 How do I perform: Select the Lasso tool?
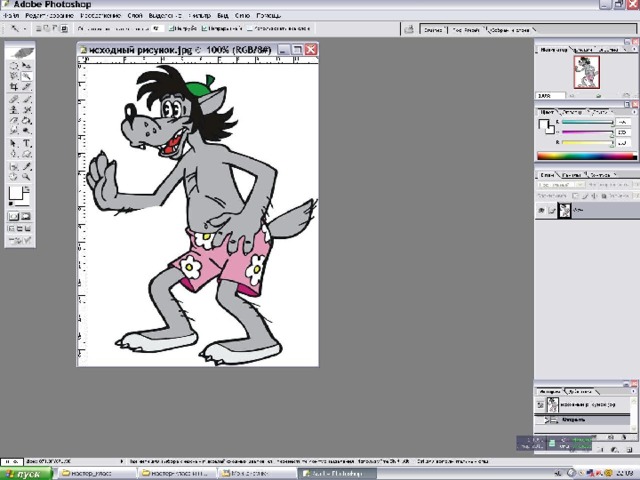(x=13, y=76)
